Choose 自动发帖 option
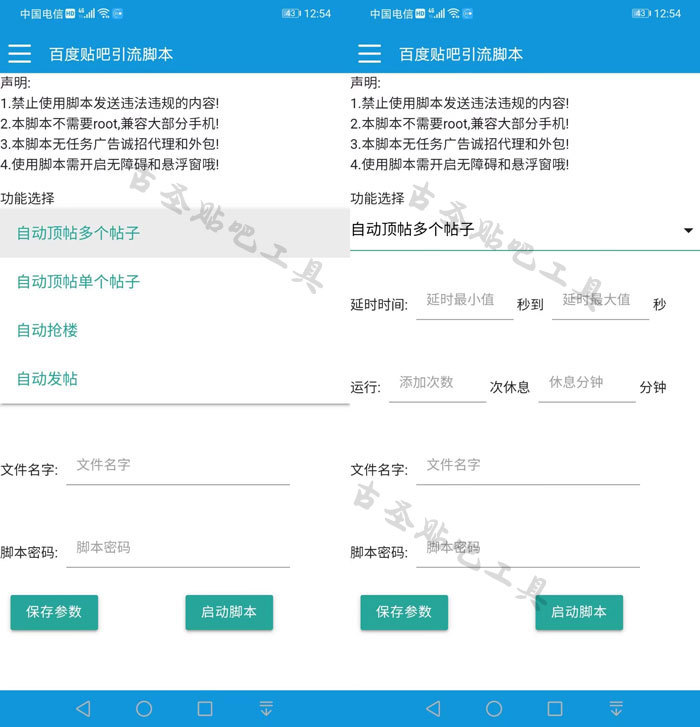 [x=175, y=379]
